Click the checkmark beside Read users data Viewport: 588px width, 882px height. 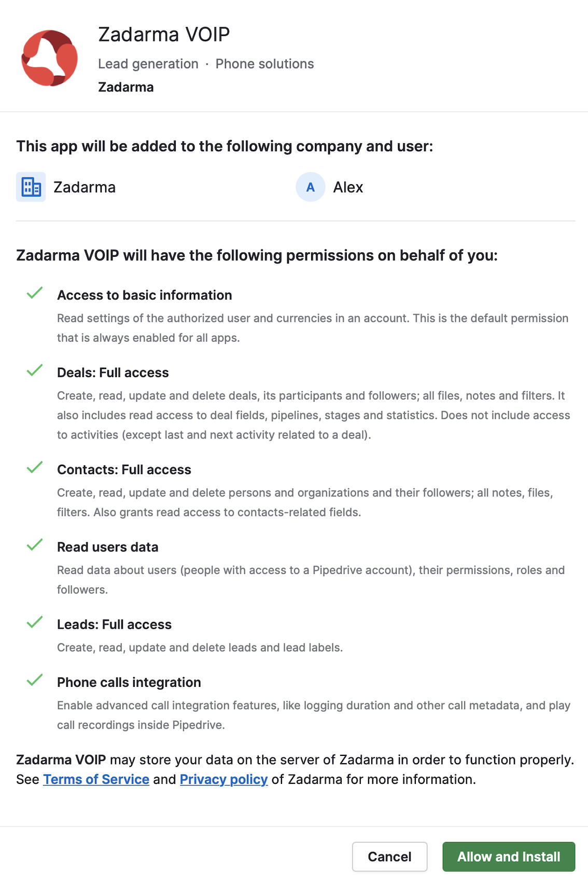35,545
